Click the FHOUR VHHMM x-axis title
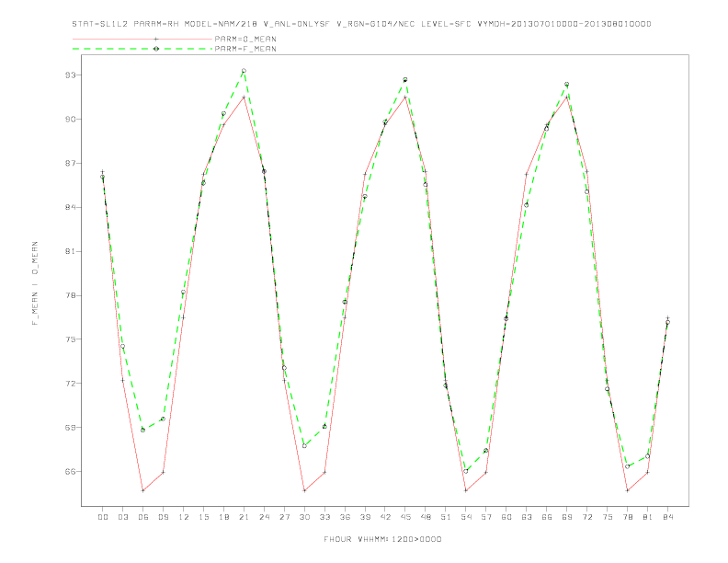The width and height of the screenshot is (728, 563). [382, 539]
